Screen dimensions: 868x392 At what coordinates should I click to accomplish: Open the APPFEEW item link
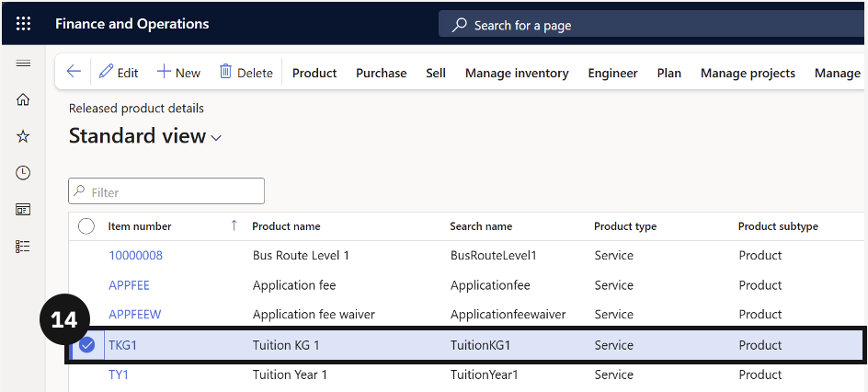(x=135, y=315)
